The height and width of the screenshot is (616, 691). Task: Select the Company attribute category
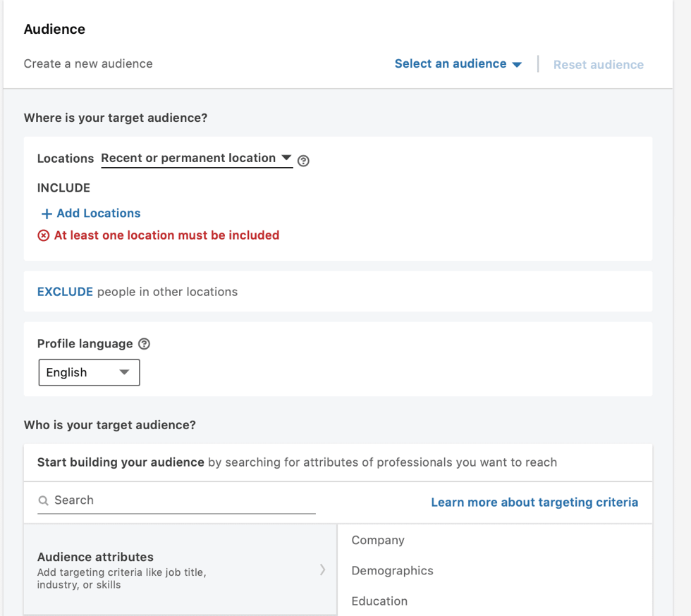coord(378,541)
